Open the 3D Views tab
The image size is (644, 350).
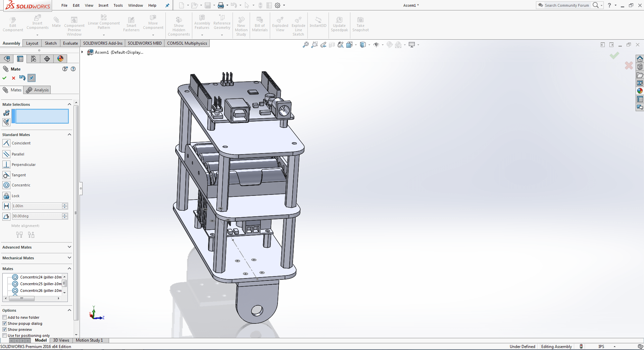click(x=61, y=340)
